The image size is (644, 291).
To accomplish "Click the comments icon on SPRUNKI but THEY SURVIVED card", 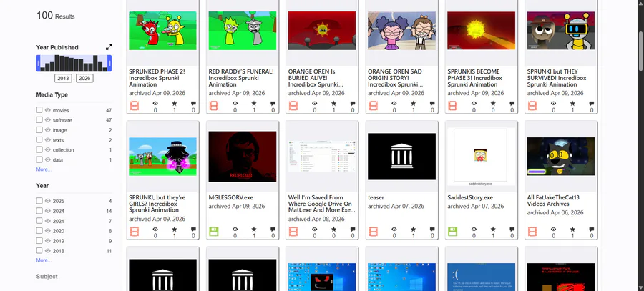I will click(592, 104).
